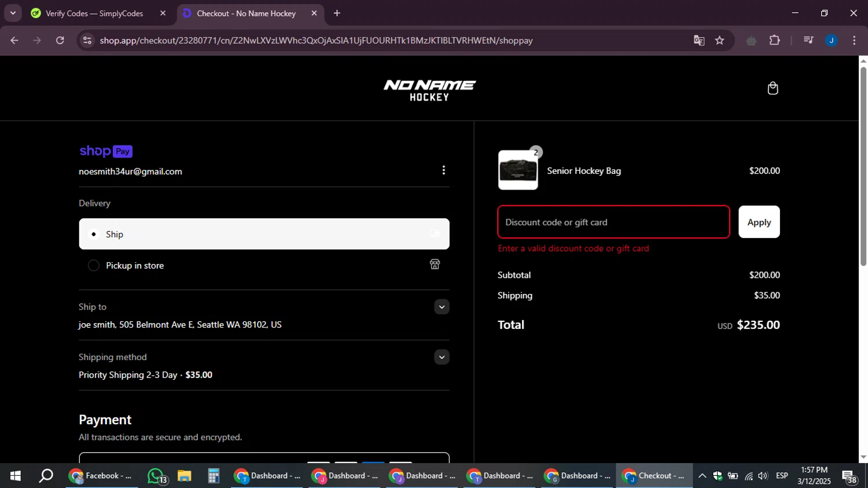
Task: Show hidden system tray icons
Action: [702, 476]
